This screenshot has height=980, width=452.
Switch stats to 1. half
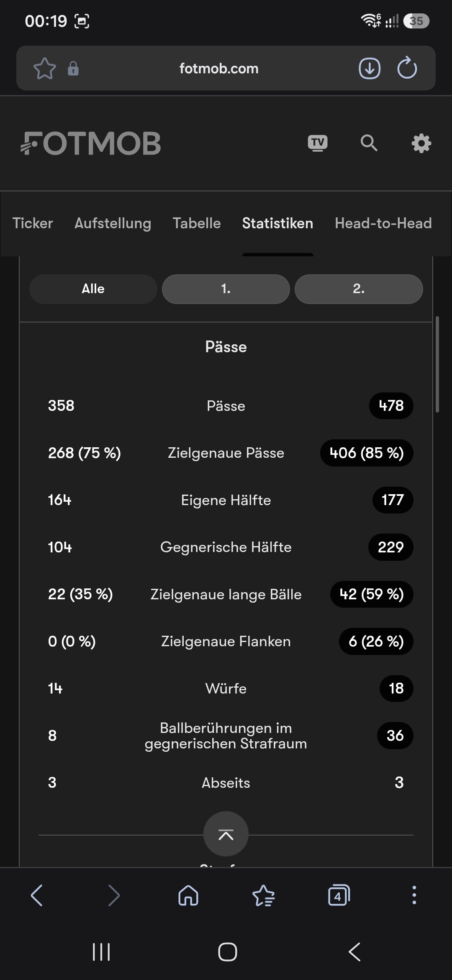coord(226,289)
